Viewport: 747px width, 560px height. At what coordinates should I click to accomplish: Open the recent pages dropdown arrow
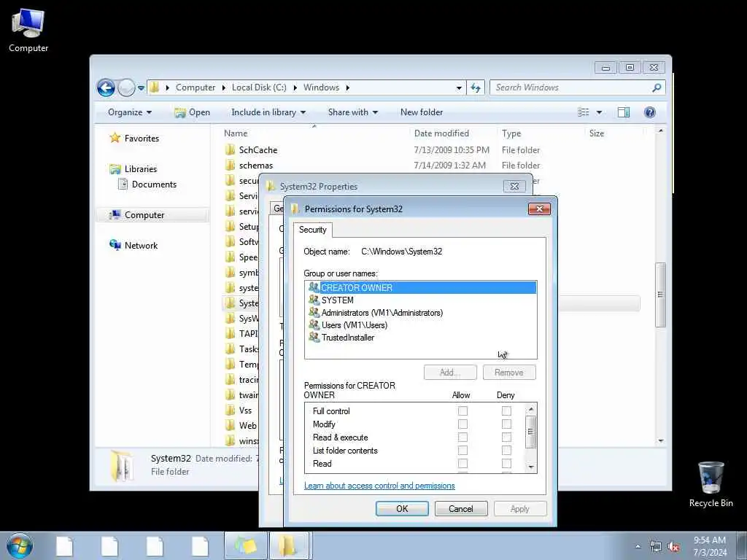click(141, 88)
